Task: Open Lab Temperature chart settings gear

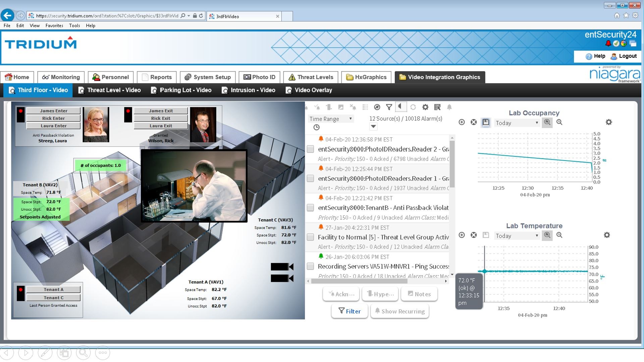Action: [x=607, y=235]
